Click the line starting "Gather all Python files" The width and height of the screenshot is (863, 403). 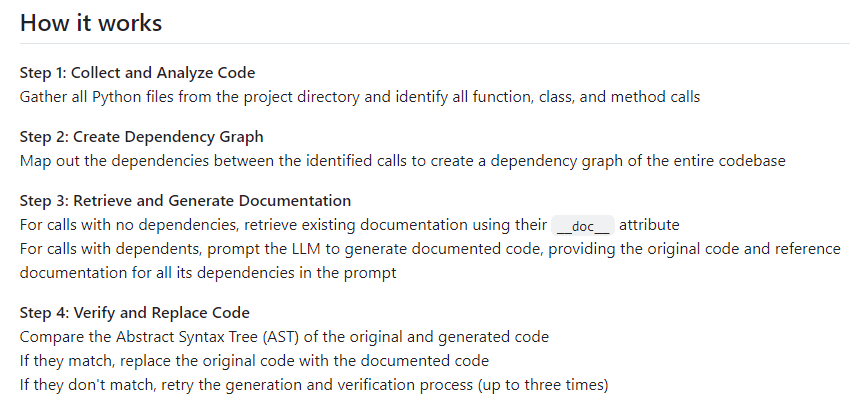point(359,97)
